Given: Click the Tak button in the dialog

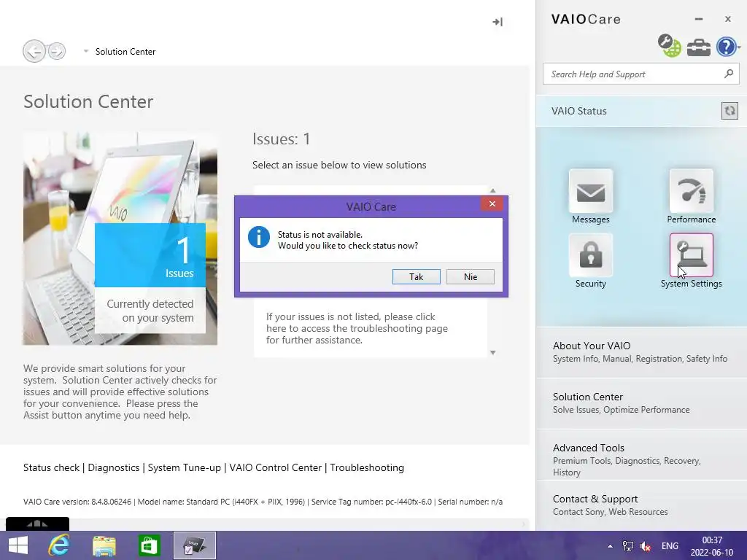Looking at the screenshot, I should pyautogui.click(x=416, y=276).
